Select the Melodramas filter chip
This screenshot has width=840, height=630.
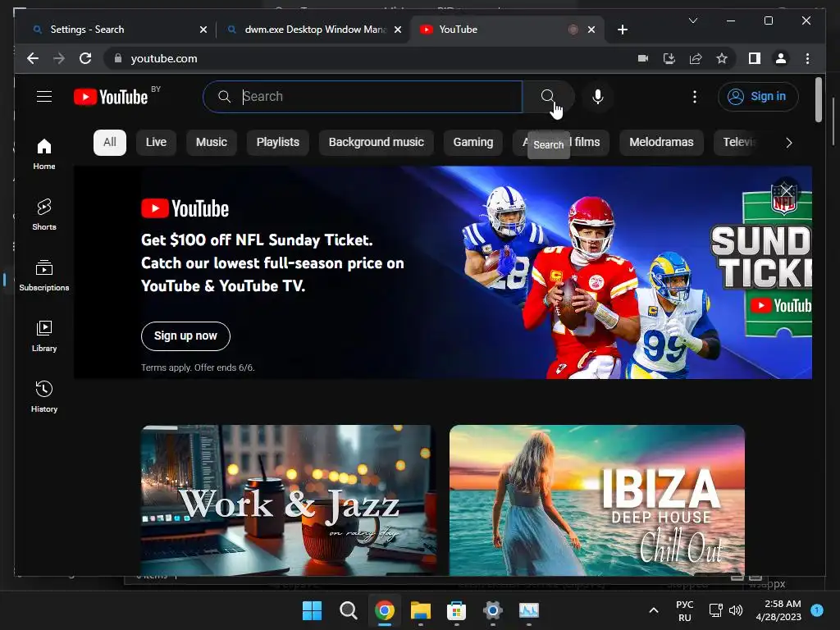pyautogui.click(x=661, y=143)
